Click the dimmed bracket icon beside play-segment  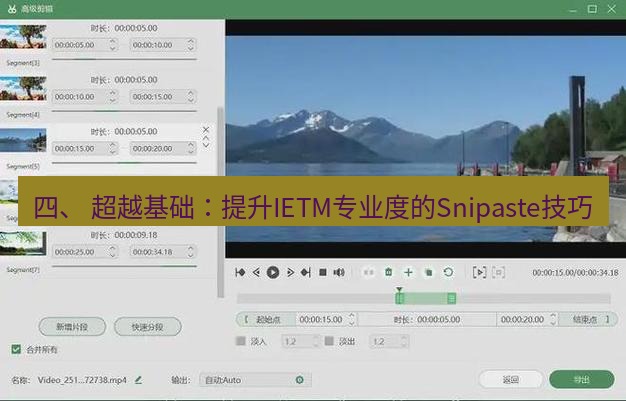tap(498, 272)
